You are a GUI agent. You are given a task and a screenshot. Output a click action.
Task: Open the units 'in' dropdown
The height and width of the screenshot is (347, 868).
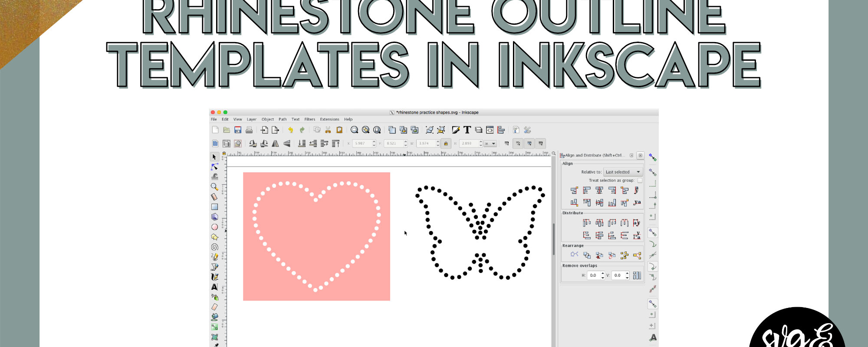[490, 143]
